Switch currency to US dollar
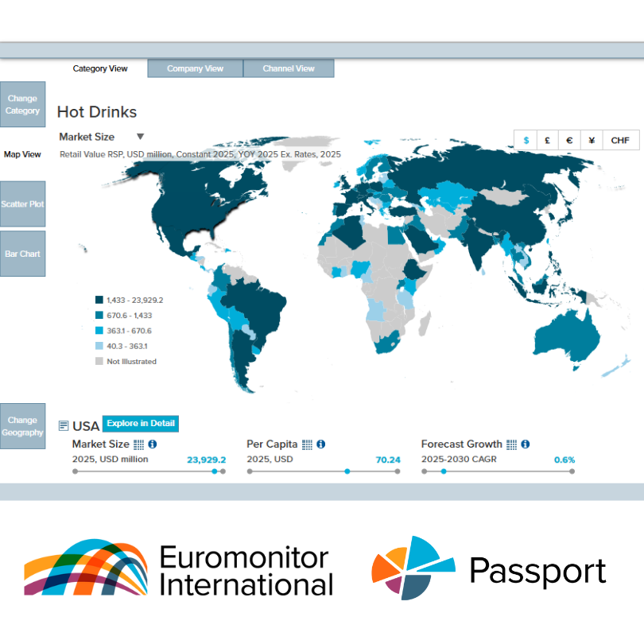 (x=526, y=140)
